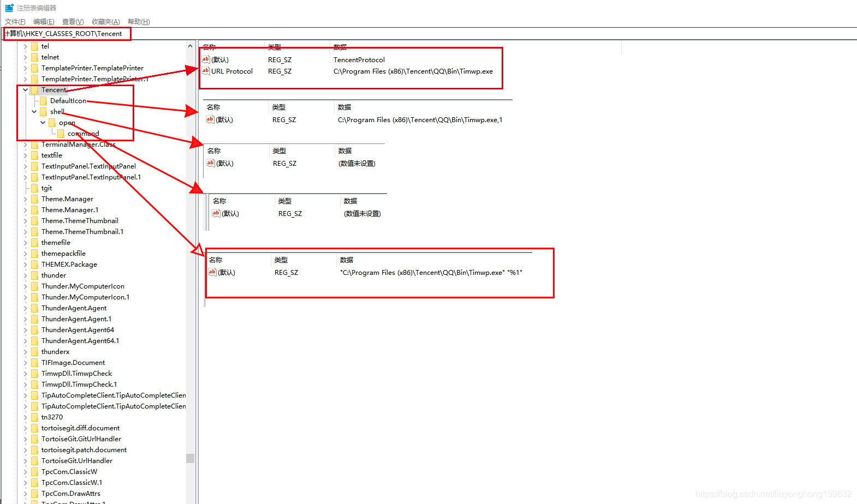Click string icon of default value with TencentProtocol

206,59
